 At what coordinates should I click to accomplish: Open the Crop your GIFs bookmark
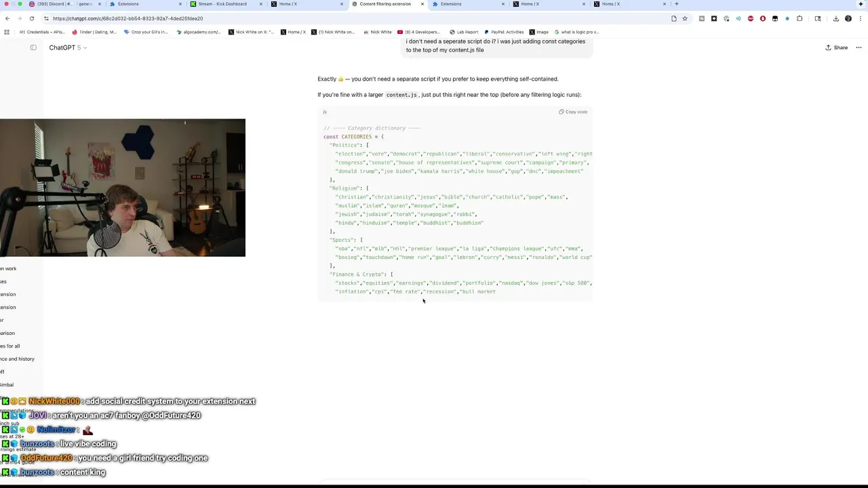[x=146, y=32]
